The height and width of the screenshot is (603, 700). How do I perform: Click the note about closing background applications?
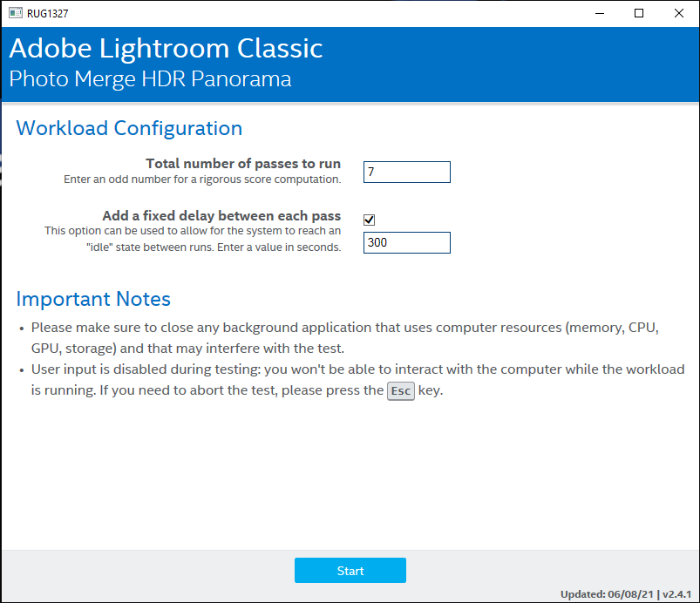click(344, 337)
